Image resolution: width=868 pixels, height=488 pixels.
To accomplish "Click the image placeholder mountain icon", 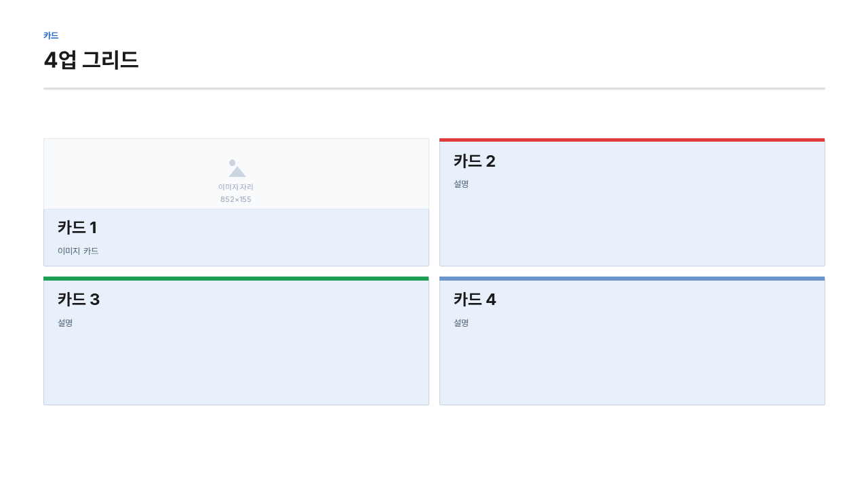I will point(237,168).
